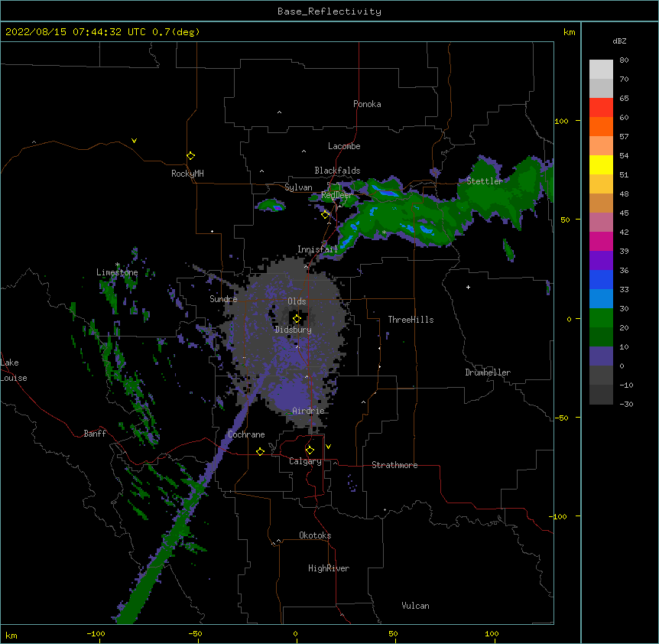The height and width of the screenshot is (644, 659).
Task: Click the HighRiver label
Action: [x=329, y=568]
